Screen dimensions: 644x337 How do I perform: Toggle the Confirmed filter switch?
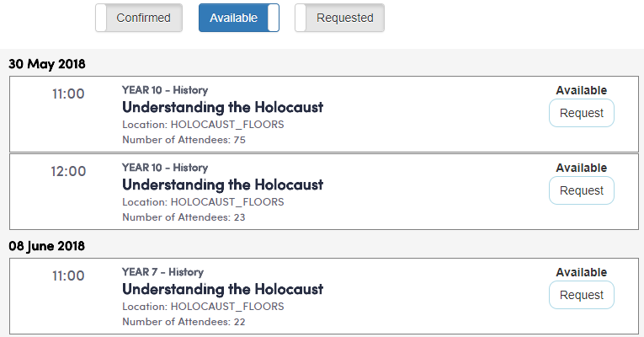tap(139, 18)
